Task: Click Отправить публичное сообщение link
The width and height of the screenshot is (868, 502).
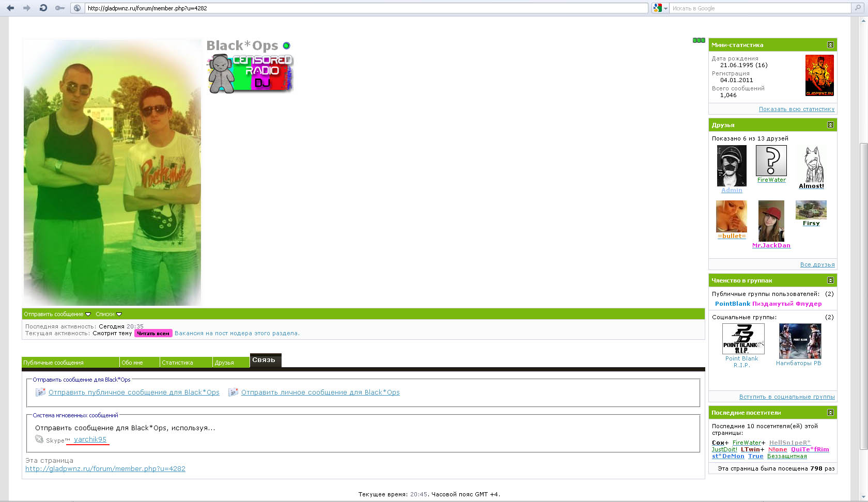Action: (x=134, y=393)
